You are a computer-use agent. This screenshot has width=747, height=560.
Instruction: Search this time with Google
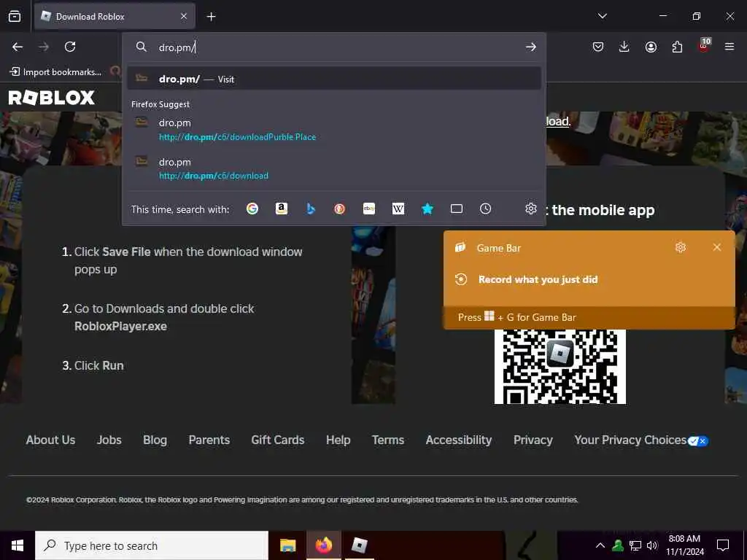(x=252, y=209)
